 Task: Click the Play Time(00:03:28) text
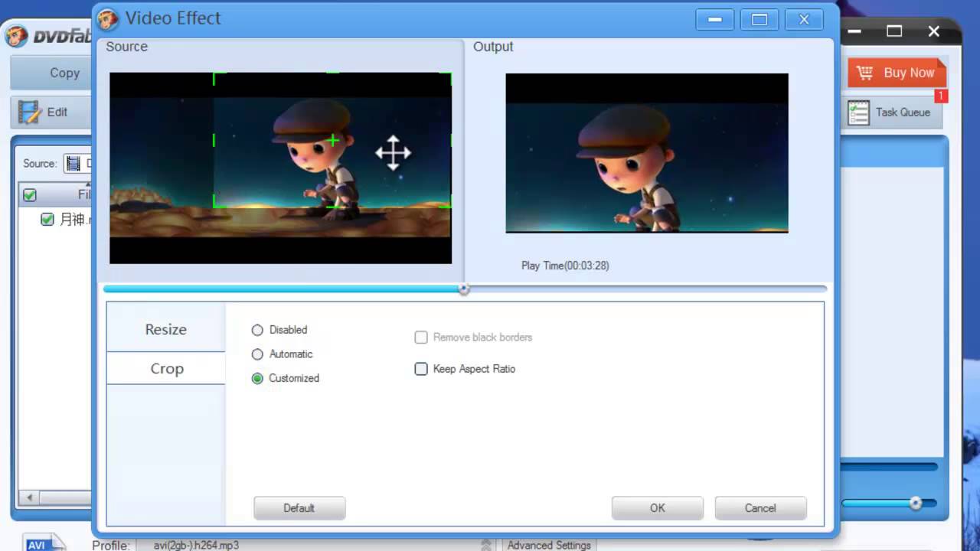565,266
